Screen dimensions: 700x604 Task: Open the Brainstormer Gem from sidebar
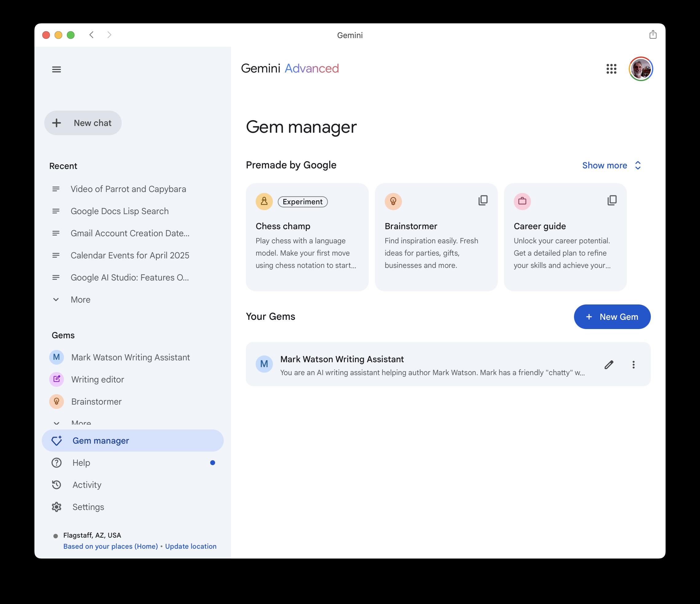[96, 401]
